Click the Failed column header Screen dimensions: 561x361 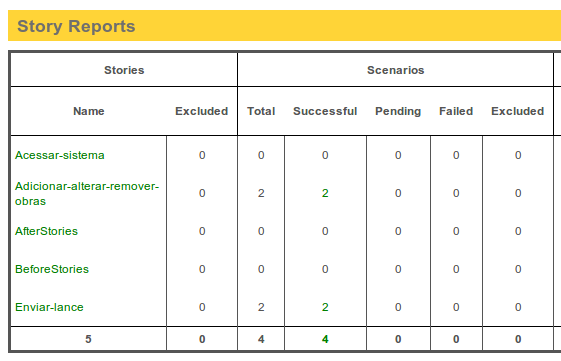(456, 111)
